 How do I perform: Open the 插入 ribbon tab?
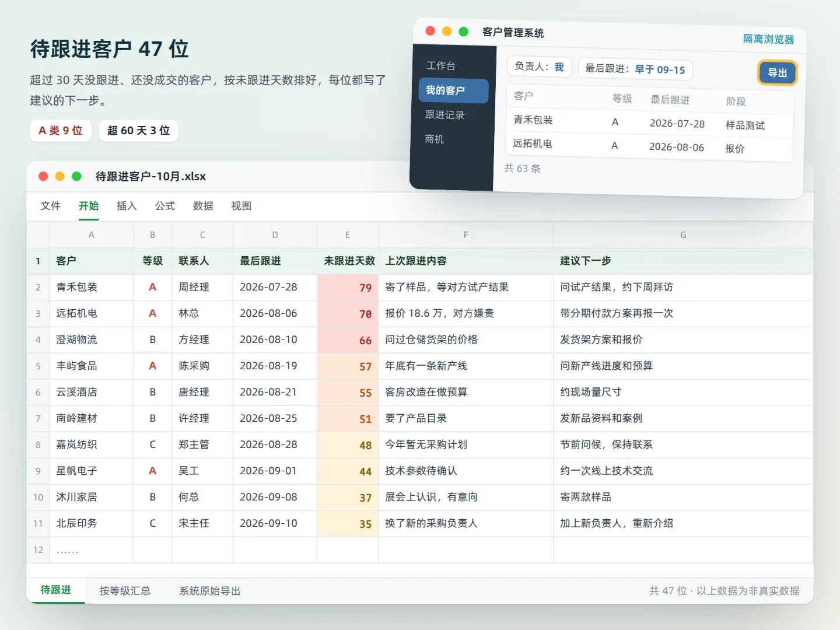coord(127,206)
